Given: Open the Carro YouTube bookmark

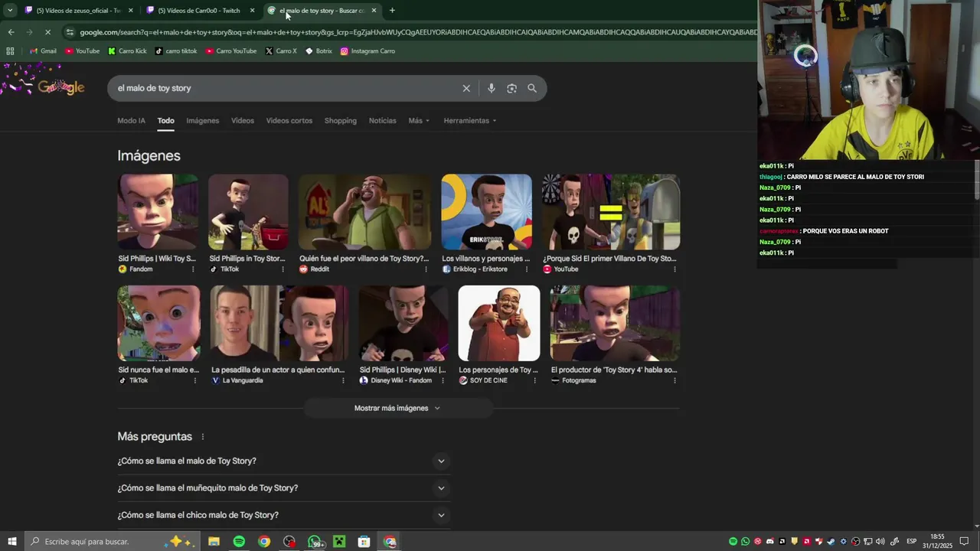Looking at the screenshot, I should point(231,51).
